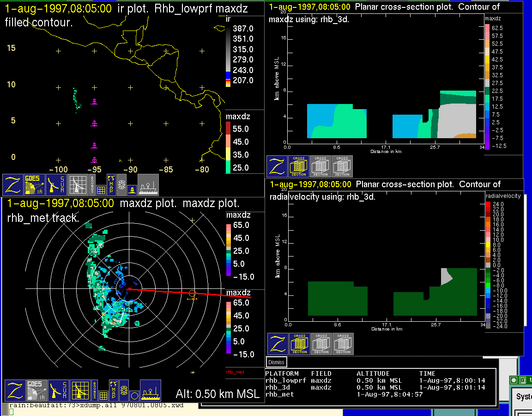This screenshot has height=416, width=532.
Task: Click the Z icon under the radialvelocity cross-section
Action: coord(278,344)
